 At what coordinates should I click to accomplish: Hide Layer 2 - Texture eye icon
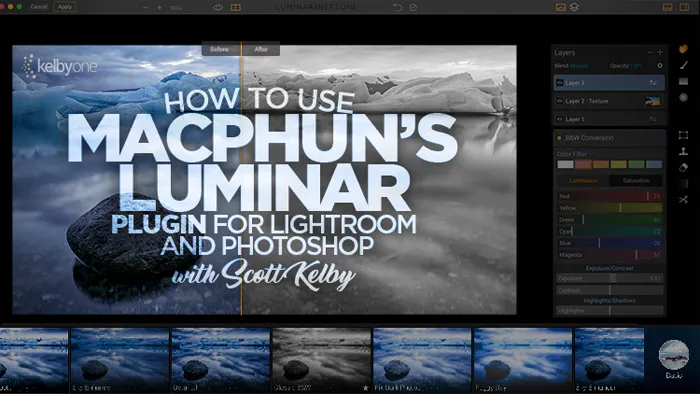[x=560, y=101]
